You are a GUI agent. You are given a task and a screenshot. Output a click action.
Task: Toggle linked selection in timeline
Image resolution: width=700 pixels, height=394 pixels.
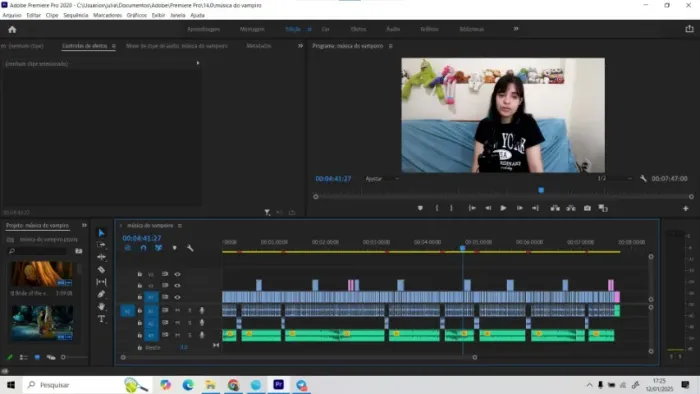(x=158, y=248)
